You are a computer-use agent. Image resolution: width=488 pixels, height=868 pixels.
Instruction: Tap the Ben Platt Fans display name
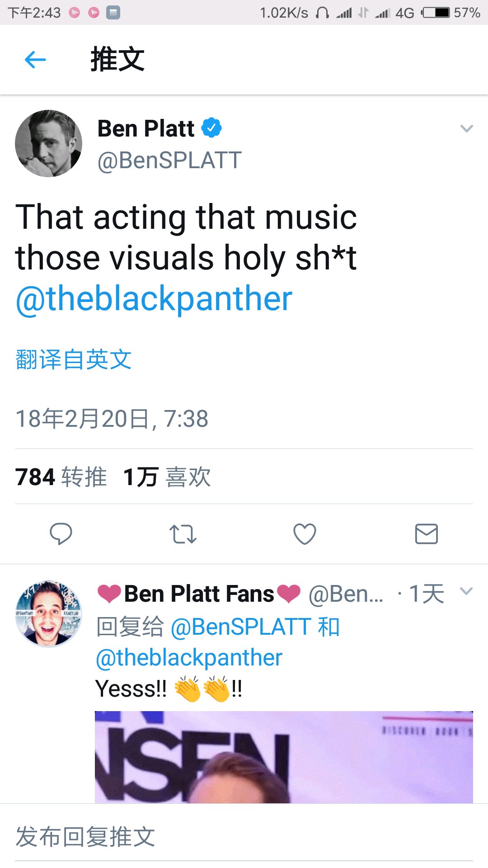point(199,594)
